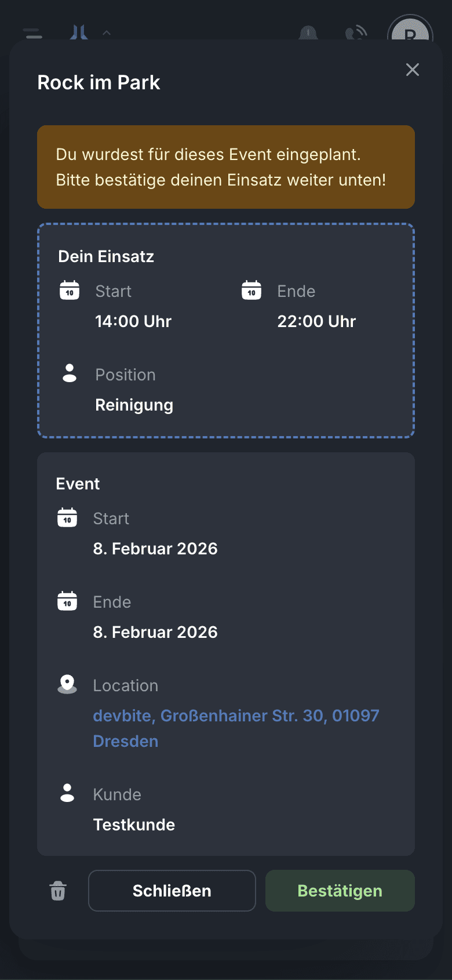Click calendar icon beside shift Ende 22:00
This screenshot has width=452, height=980.
(251, 290)
